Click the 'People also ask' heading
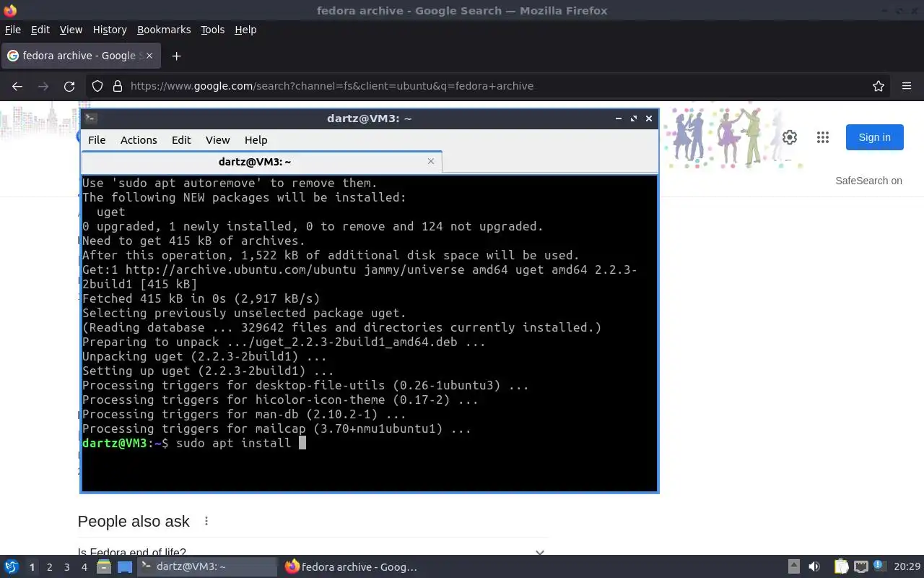Screen dimensions: 924x578 (x=134, y=521)
